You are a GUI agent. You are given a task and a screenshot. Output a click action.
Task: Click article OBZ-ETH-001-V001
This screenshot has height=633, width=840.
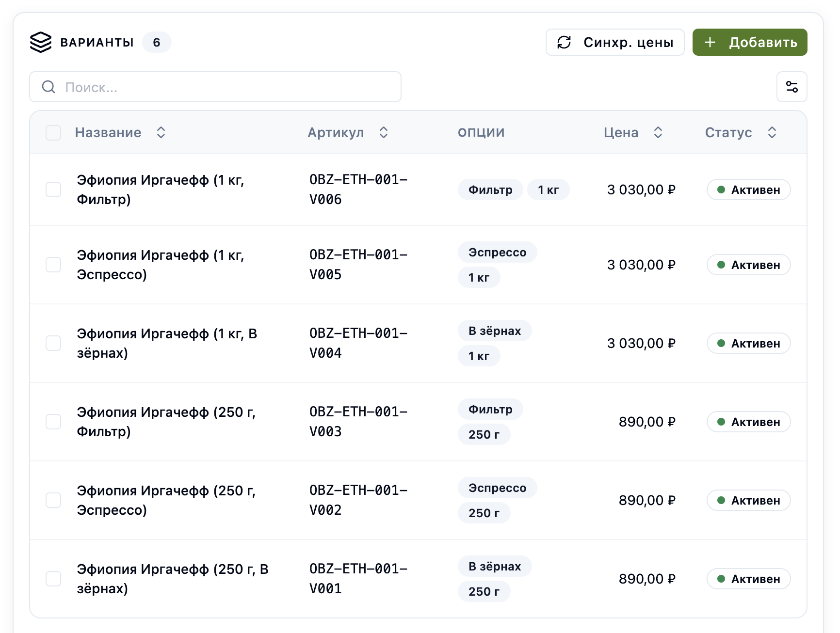(x=358, y=579)
